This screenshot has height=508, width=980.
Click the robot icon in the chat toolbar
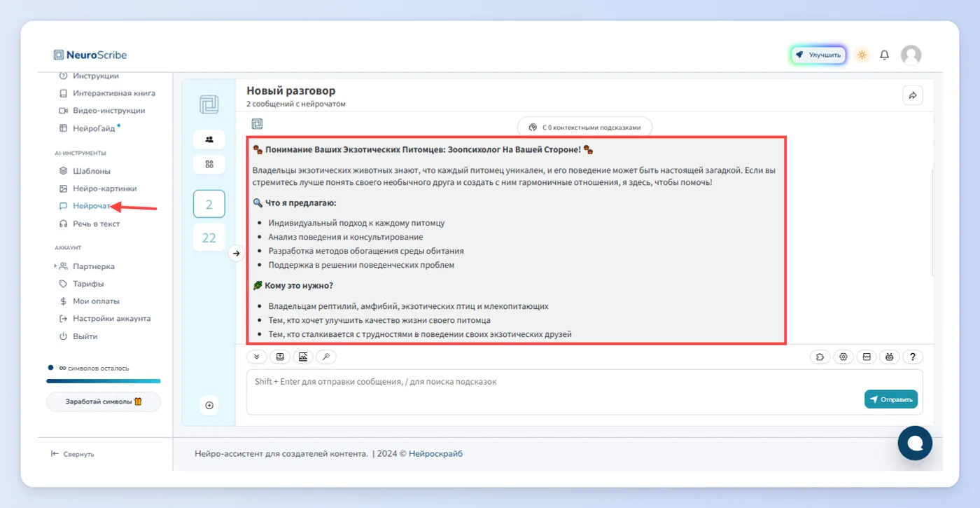[x=889, y=357]
